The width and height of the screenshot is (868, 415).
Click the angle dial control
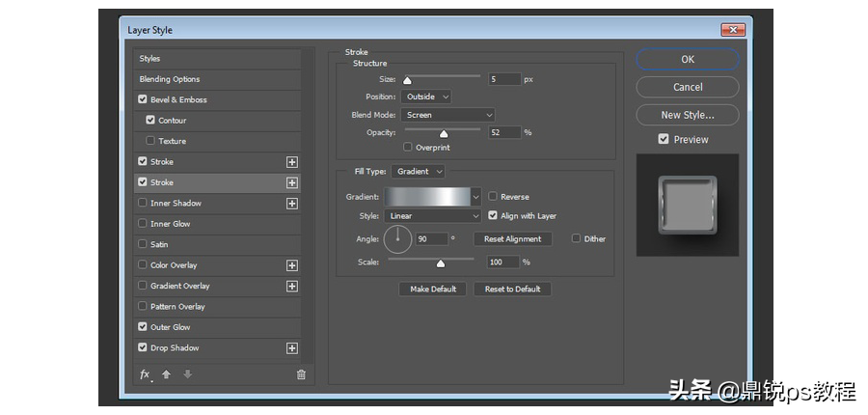pyautogui.click(x=397, y=238)
